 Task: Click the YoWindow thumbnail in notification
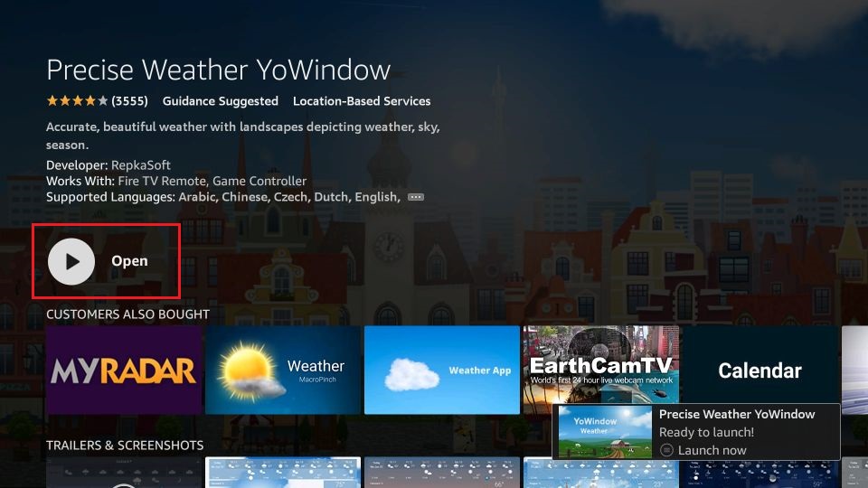[605, 432]
